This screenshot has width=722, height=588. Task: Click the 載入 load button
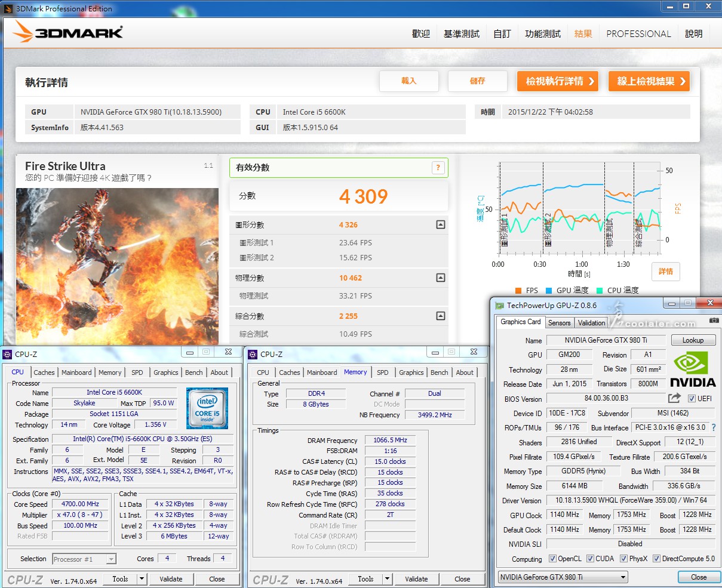tap(409, 81)
